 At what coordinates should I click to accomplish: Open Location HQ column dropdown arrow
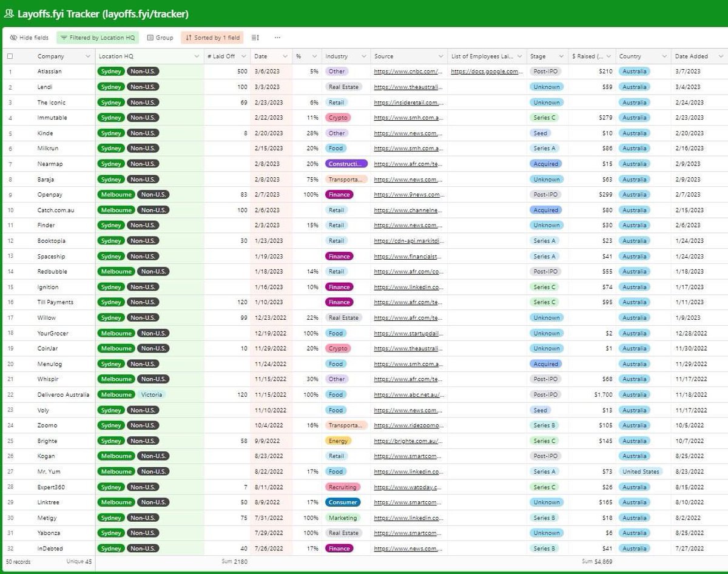(x=197, y=56)
